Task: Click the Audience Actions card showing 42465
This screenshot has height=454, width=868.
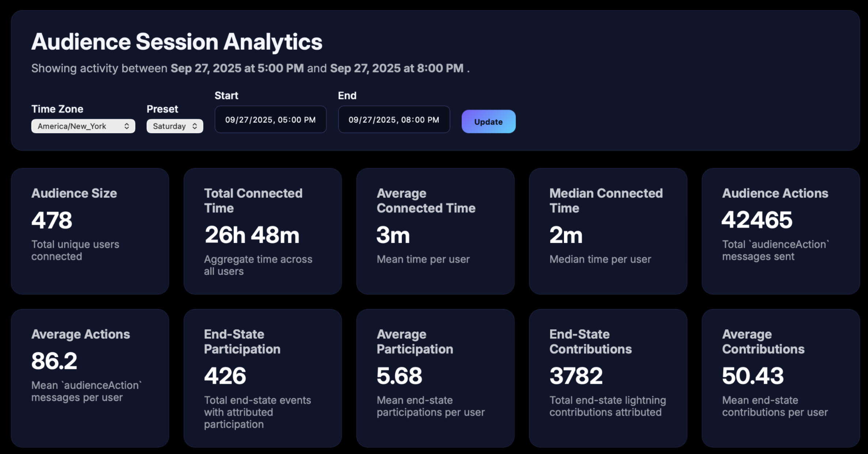Action: click(780, 231)
